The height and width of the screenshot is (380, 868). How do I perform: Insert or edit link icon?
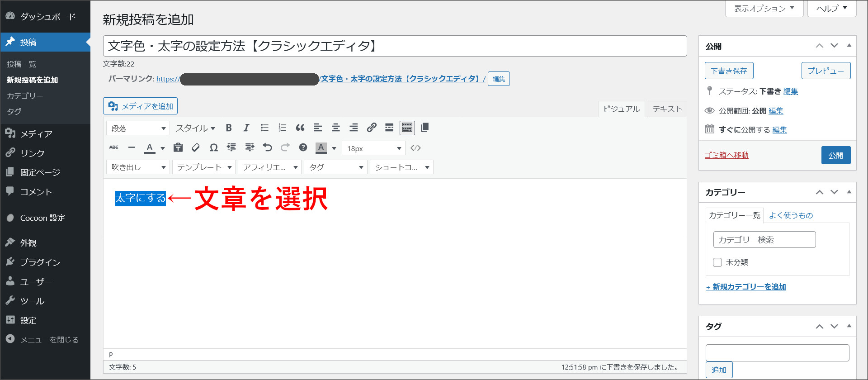(372, 128)
